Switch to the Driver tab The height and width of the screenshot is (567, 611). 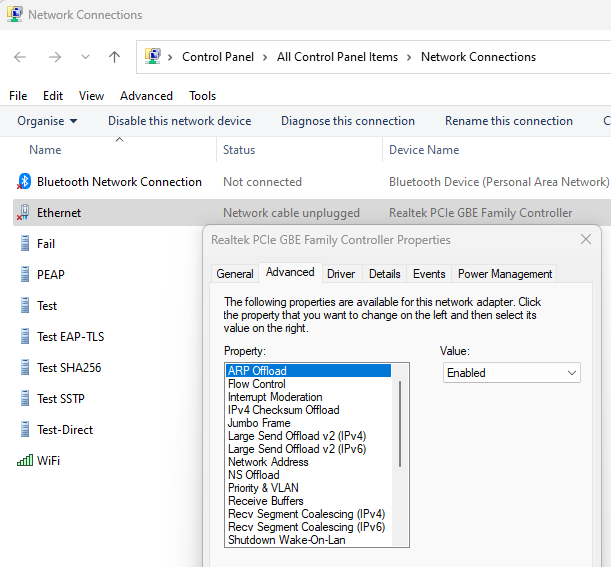[x=341, y=274]
